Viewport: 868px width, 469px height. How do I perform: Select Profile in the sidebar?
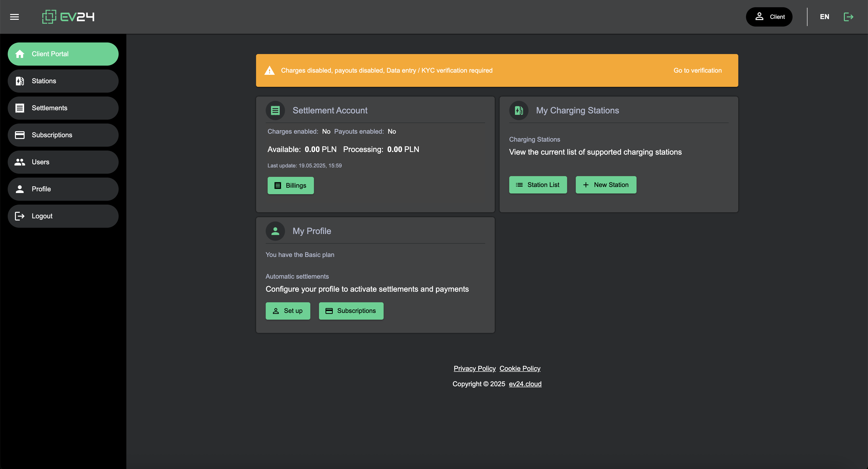(63, 189)
